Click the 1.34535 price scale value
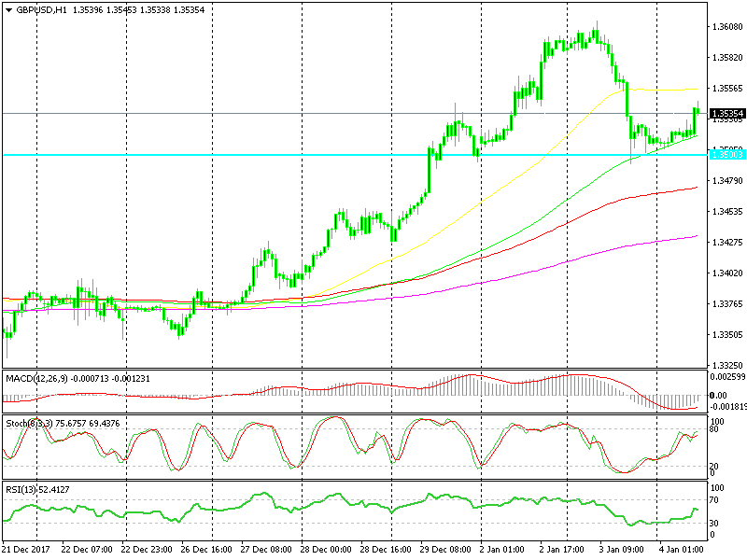The image size is (747, 560). 727,212
